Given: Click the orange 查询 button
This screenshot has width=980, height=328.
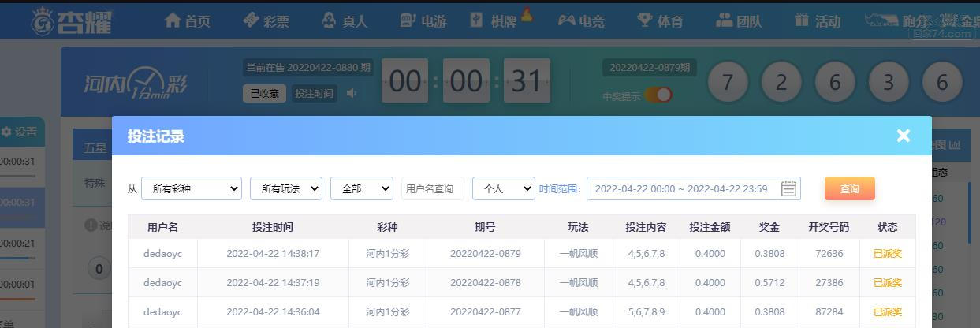Looking at the screenshot, I should (x=850, y=188).
